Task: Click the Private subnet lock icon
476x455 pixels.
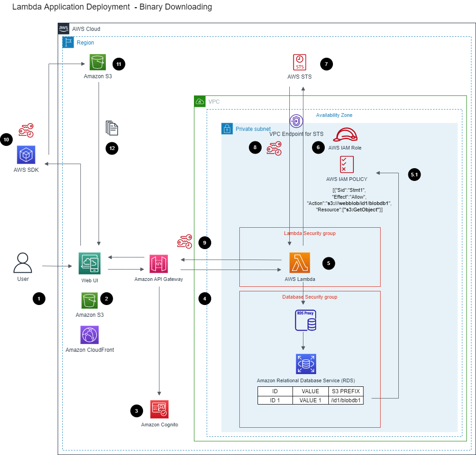Action: tap(227, 129)
